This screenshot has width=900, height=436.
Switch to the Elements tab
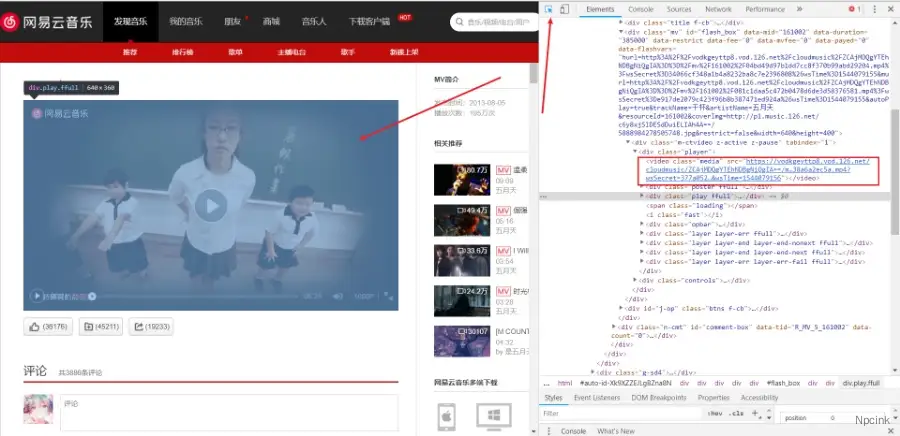tap(600, 9)
